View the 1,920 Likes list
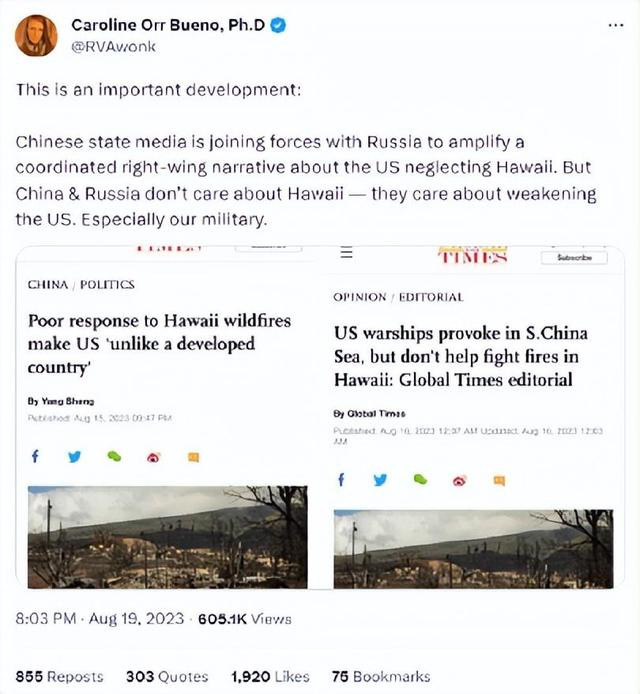The width and height of the screenshot is (640, 694). point(270,676)
